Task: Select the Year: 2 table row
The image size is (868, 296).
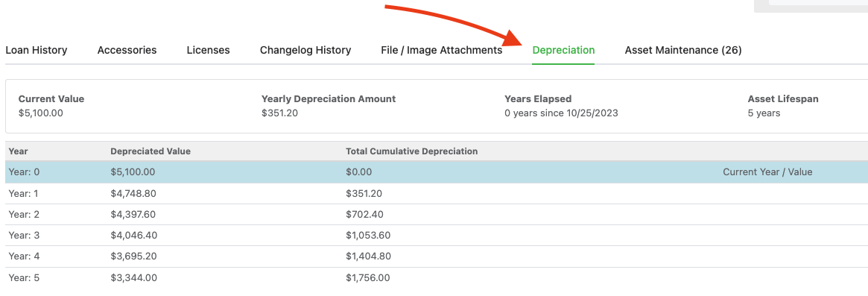Action: coord(437,215)
